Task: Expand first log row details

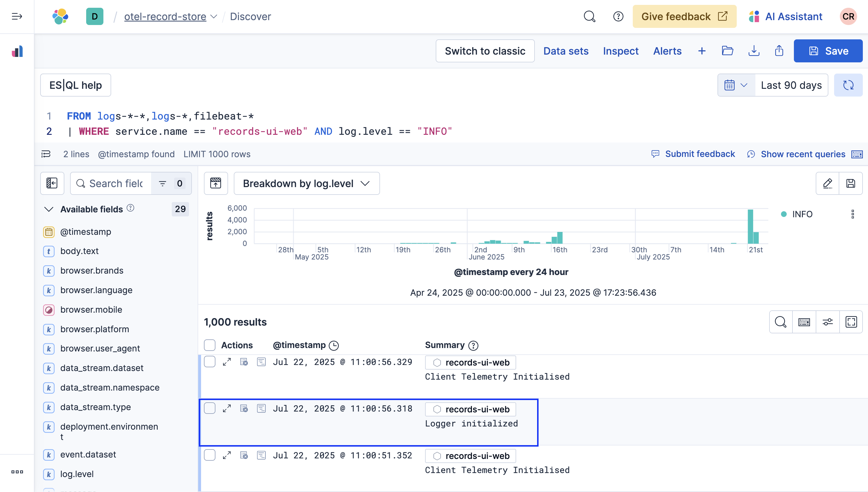Action: (x=227, y=362)
